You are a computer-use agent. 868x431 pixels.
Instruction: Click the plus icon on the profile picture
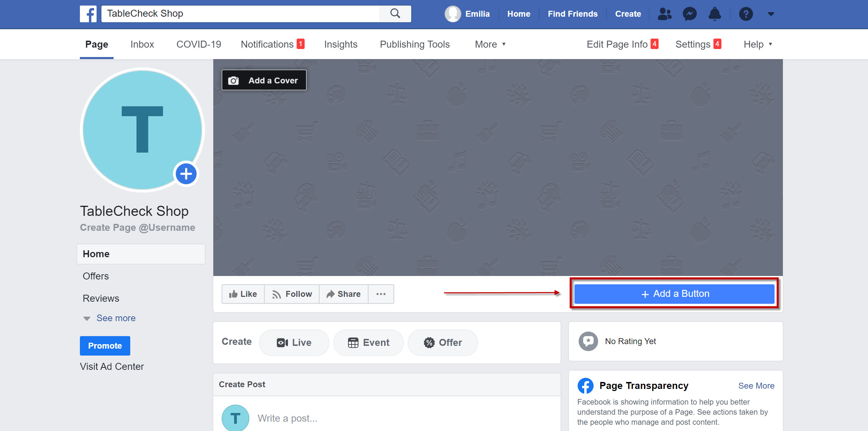[x=186, y=174]
